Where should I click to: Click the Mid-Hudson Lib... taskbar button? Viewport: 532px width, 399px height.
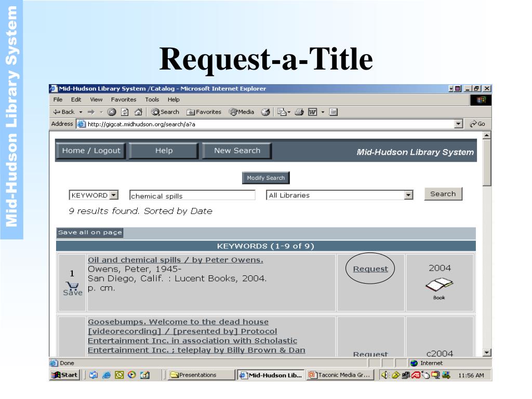coord(271,375)
